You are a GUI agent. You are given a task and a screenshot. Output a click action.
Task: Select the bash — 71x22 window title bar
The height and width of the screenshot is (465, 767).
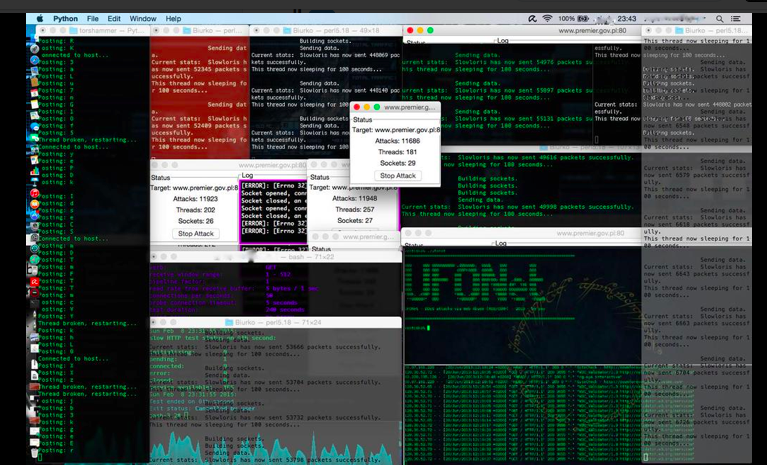[276, 257]
